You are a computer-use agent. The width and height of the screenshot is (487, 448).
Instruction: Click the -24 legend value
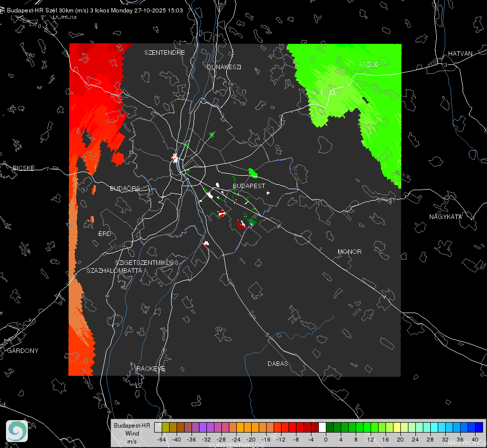236,440
